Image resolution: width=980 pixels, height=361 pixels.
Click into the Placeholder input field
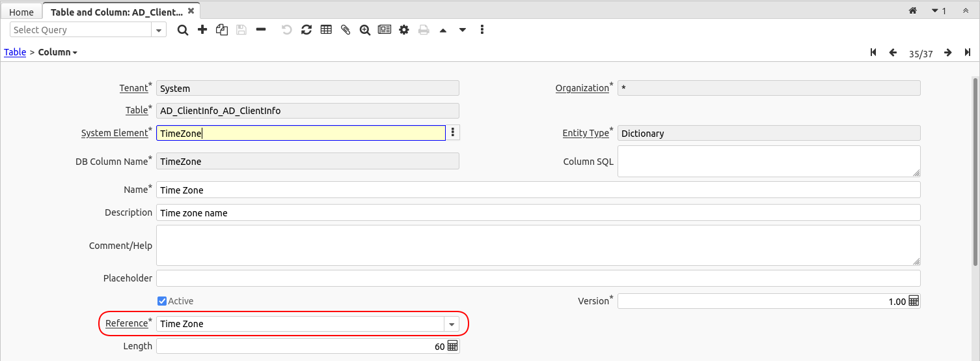tap(538, 278)
